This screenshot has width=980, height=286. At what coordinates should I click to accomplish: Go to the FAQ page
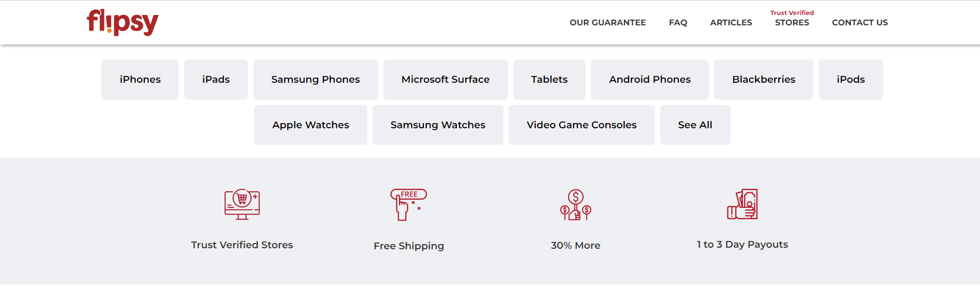(x=678, y=22)
